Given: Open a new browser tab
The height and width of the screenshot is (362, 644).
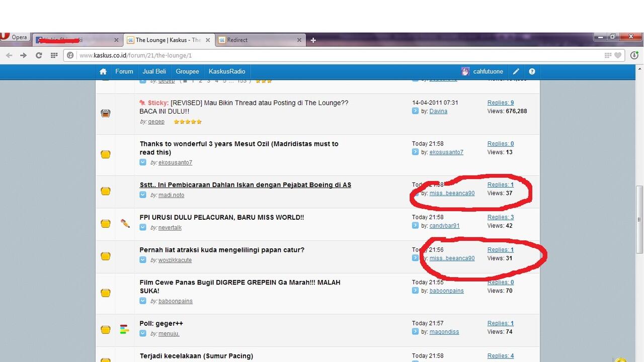Looking at the screenshot, I should (313, 40).
